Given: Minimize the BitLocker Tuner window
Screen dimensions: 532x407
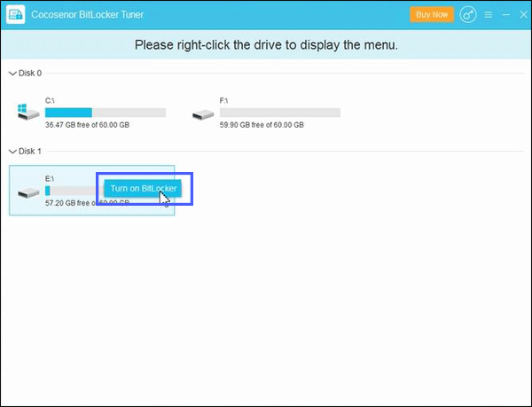Looking at the screenshot, I should (506, 15).
